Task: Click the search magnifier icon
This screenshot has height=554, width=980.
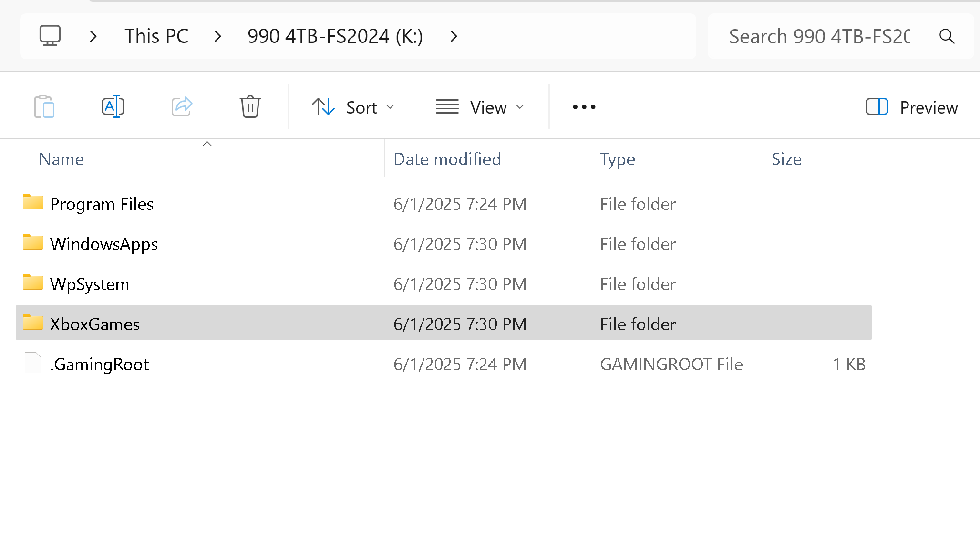Action: click(947, 36)
